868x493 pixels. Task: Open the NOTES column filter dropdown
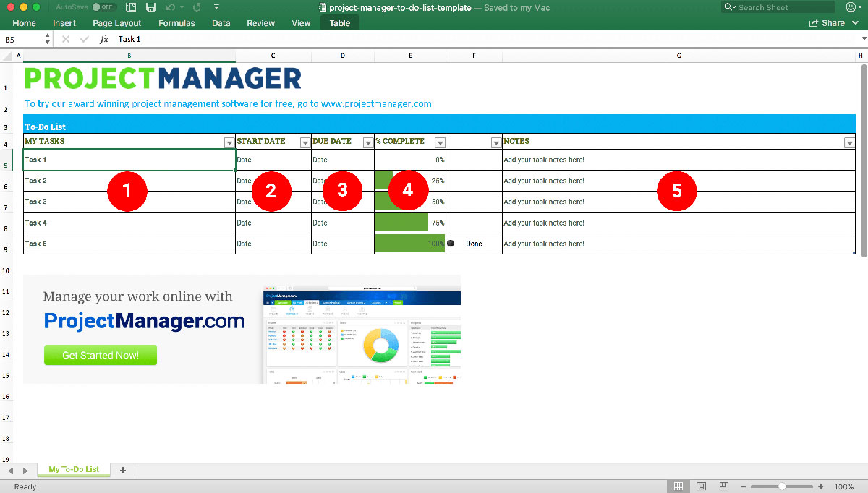[x=849, y=142]
